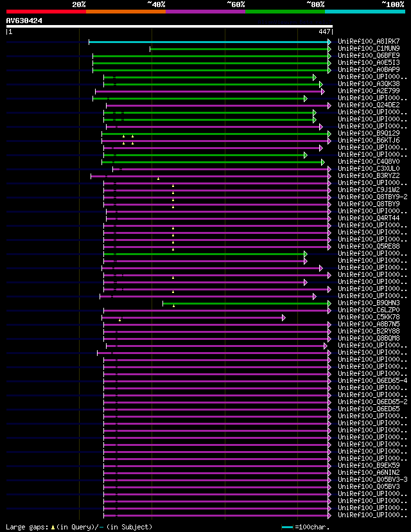Open the UniRef100_B9QHN3 hit
This screenshot has width=411, height=532.
tap(369, 303)
